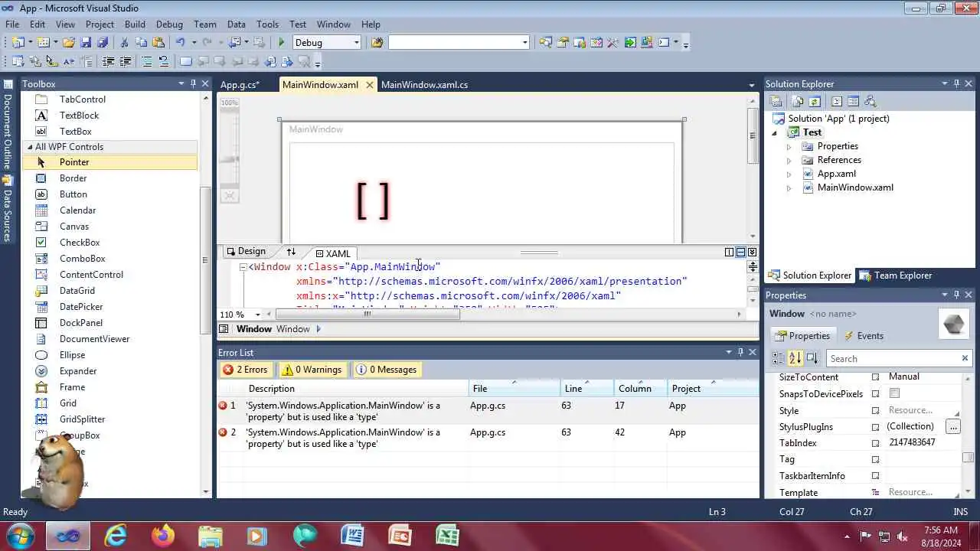Click the Show All Files icon in Solution Explorer
This screenshot has width=980, height=551.
click(797, 101)
